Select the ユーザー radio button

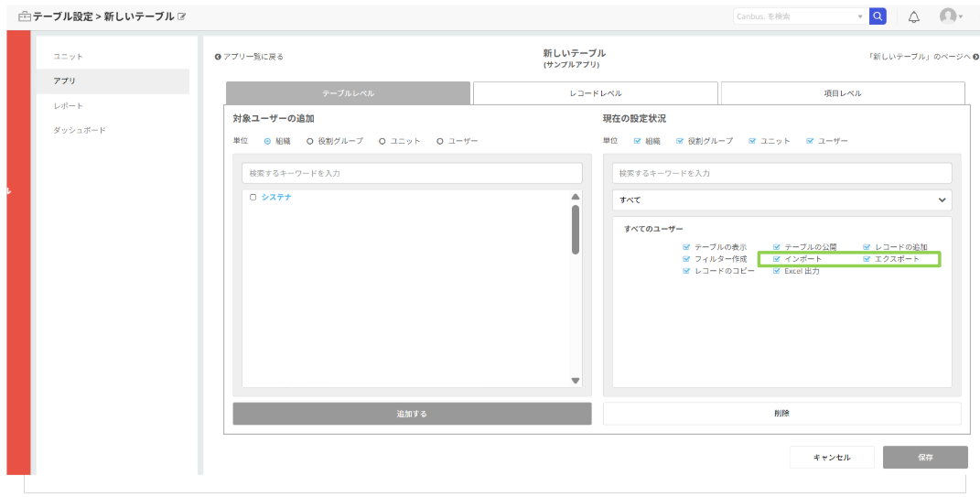click(x=440, y=141)
